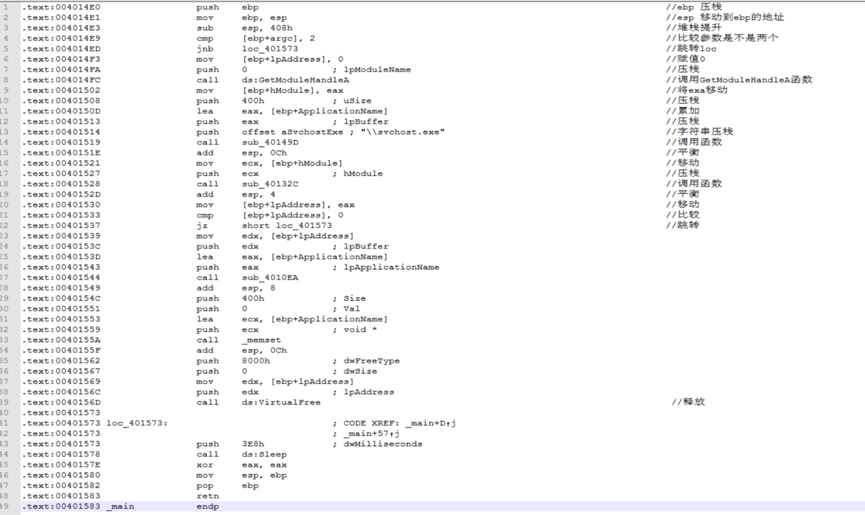Select the ds:VirtualFree call target
The width and height of the screenshot is (865, 515).
click(281, 403)
